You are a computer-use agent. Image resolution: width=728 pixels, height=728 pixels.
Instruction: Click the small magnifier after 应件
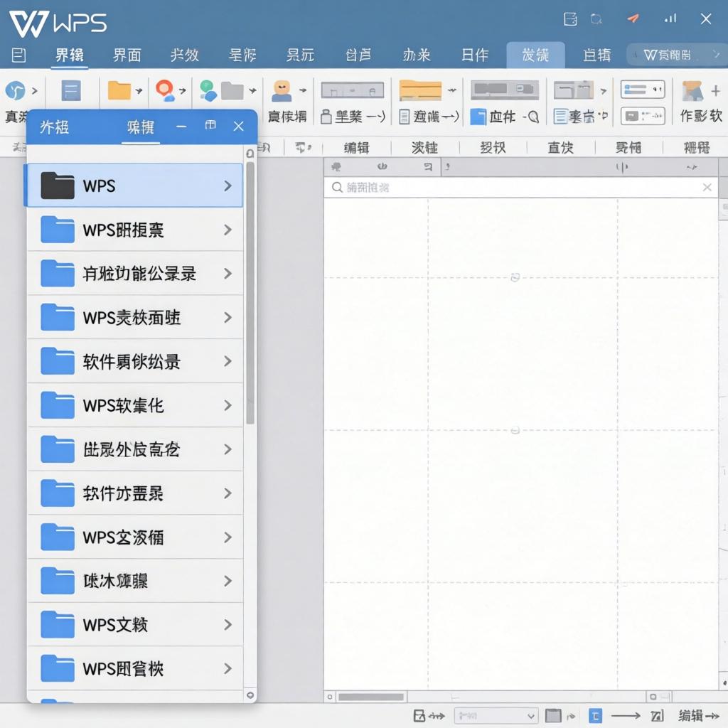click(x=533, y=117)
